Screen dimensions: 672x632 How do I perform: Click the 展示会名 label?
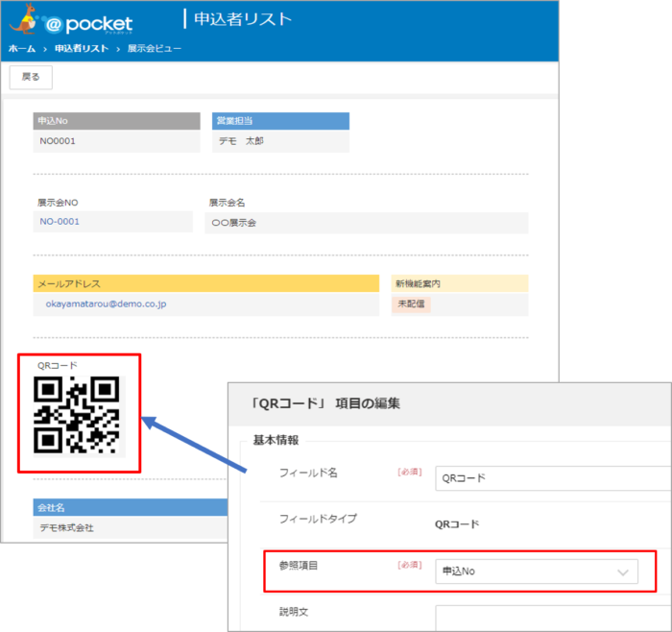pos(227,203)
